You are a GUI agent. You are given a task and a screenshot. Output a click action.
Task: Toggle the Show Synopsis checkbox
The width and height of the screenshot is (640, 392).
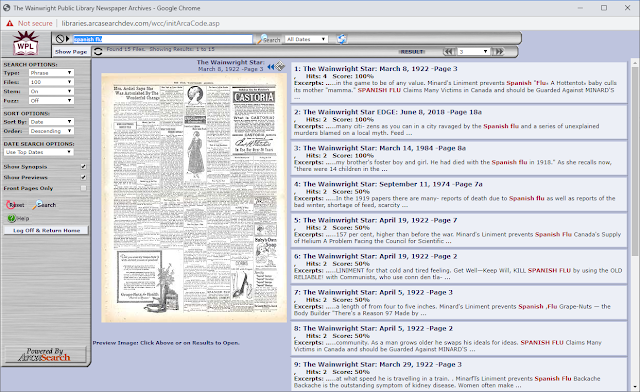pos(83,167)
